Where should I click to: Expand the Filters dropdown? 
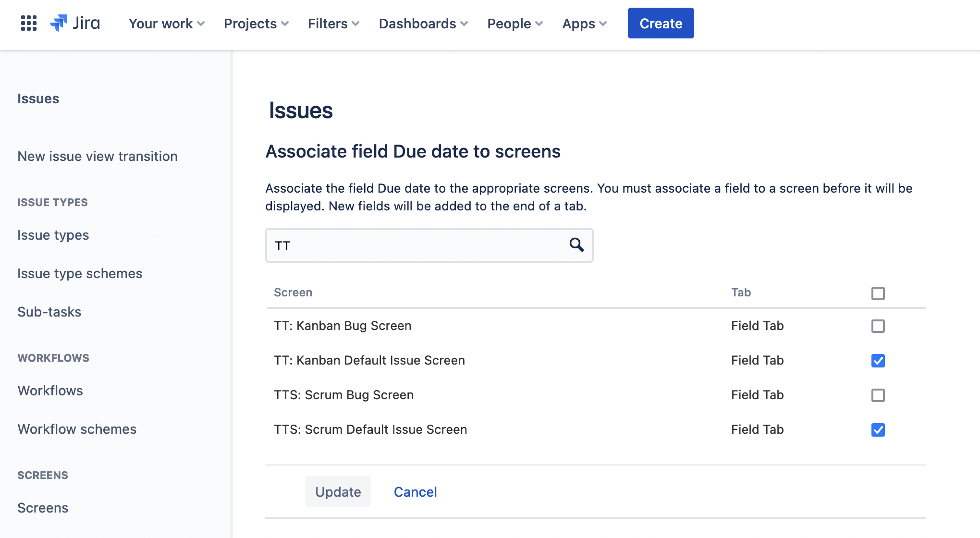coord(333,24)
